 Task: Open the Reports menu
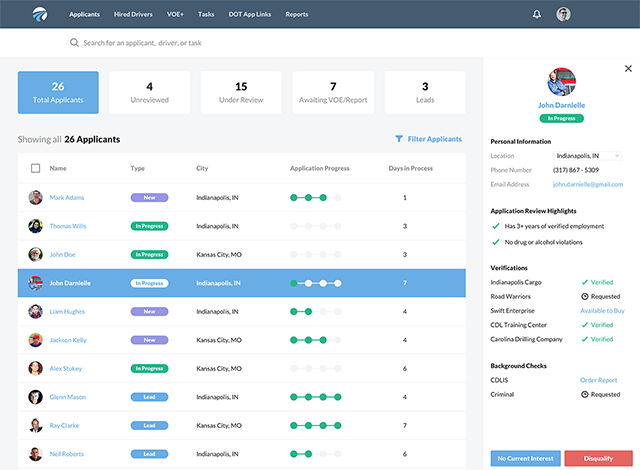297,14
